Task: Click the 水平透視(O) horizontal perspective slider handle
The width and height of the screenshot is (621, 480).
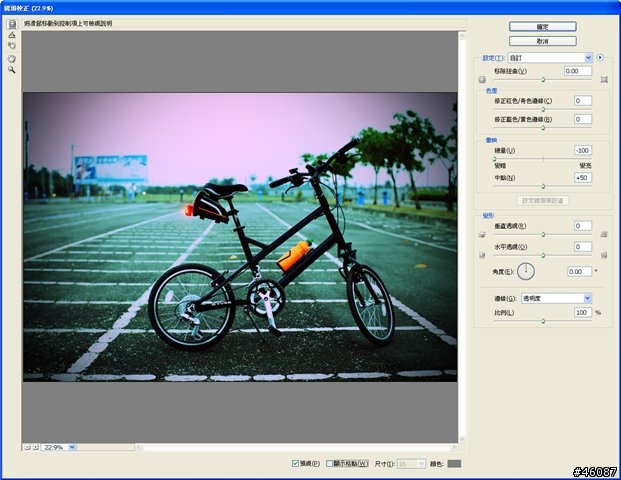Action: [x=543, y=255]
